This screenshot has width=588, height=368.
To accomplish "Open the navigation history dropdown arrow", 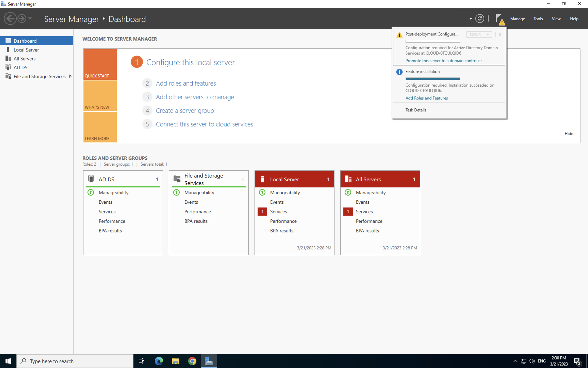I will pyautogui.click(x=30, y=19).
